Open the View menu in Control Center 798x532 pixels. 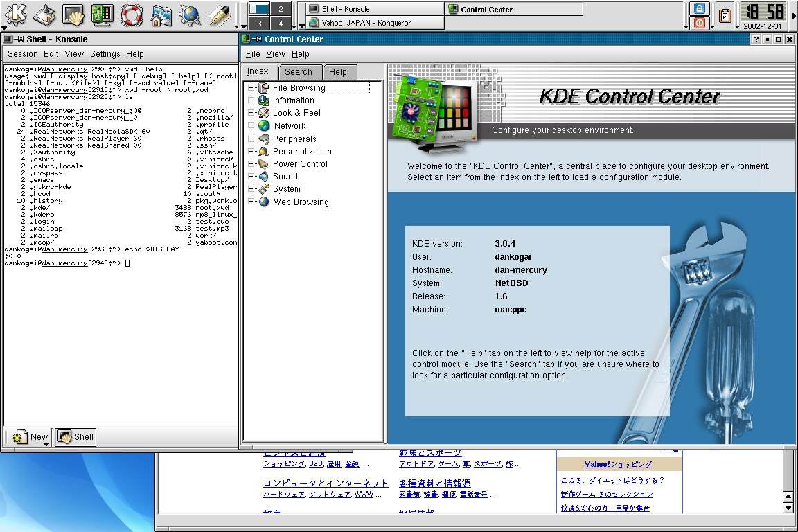coord(276,54)
